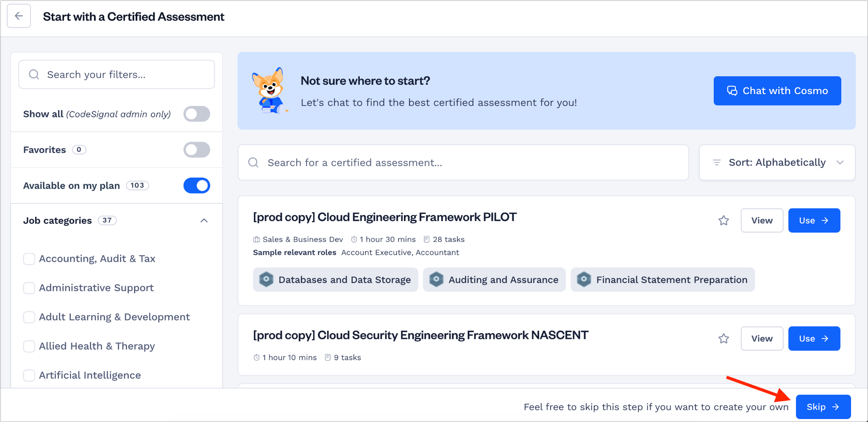Check the Artificial Intelligence category checkbox

pyautogui.click(x=29, y=375)
